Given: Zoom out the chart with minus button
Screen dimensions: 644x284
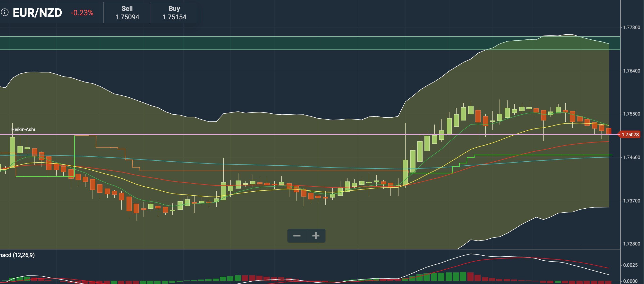Looking at the screenshot, I should [x=297, y=236].
